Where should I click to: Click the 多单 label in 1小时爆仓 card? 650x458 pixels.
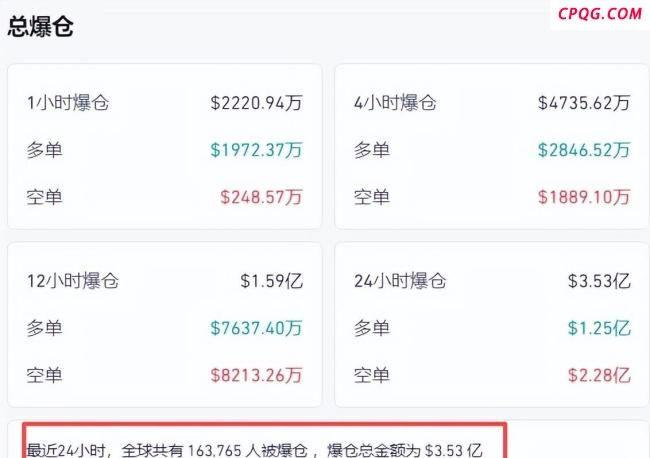45,150
